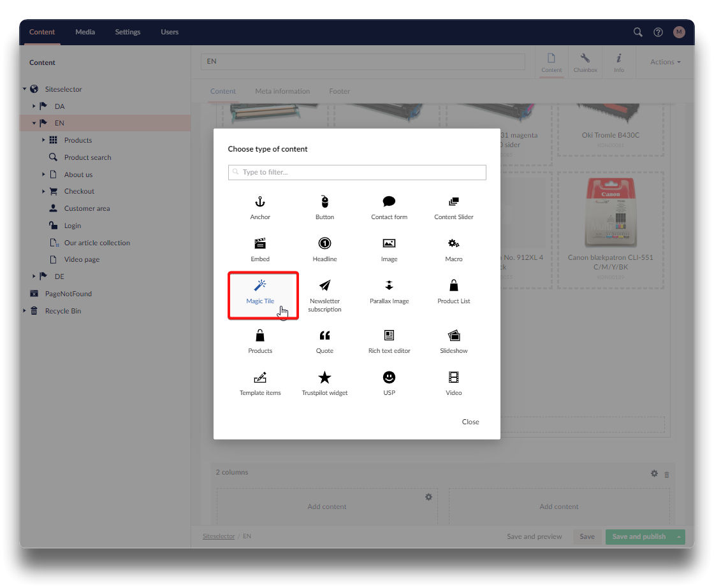Select the Magic Tile wand icon

coord(260,285)
